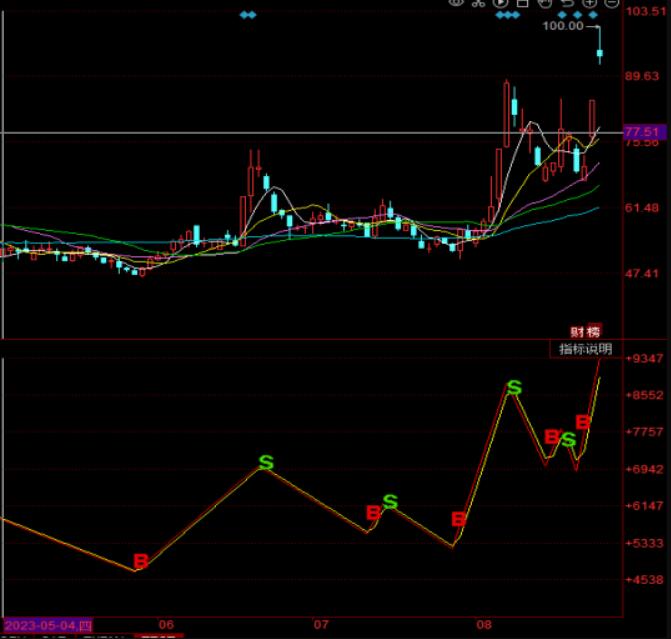This screenshot has height=639, width=671.
Task: Toggle the eye visibility icon in top toolbar
Action: click(x=456, y=3)
